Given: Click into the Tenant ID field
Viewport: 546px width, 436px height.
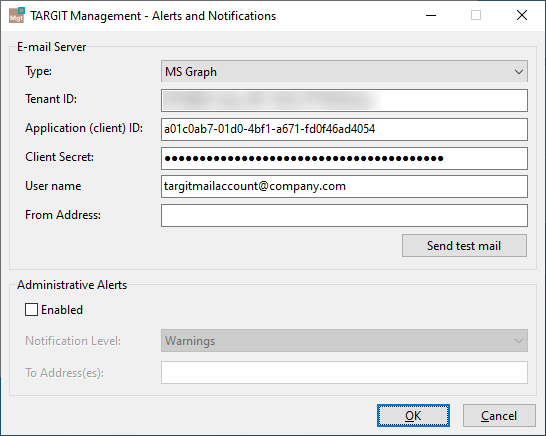Looking at the screenshot, I should click(344, 100).
